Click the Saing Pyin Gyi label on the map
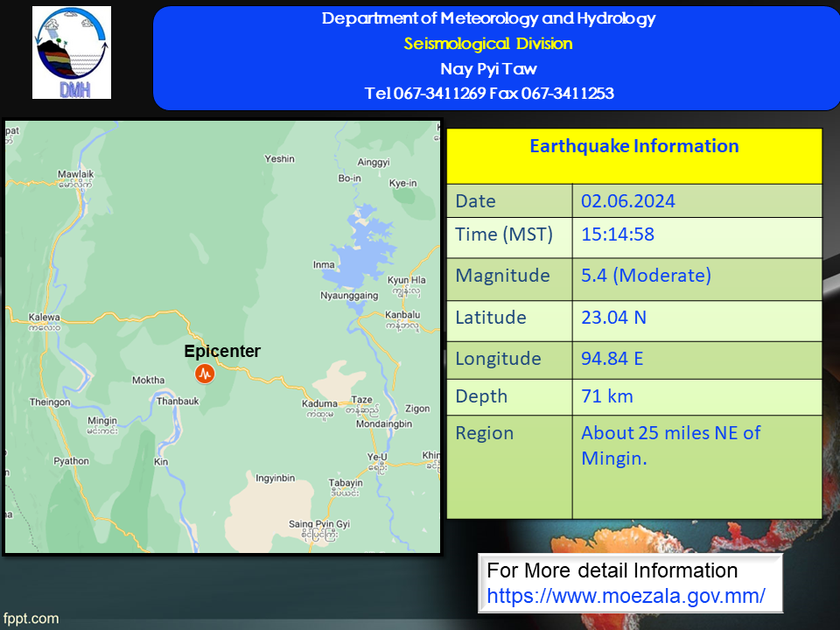 click(x=319, y=524)
